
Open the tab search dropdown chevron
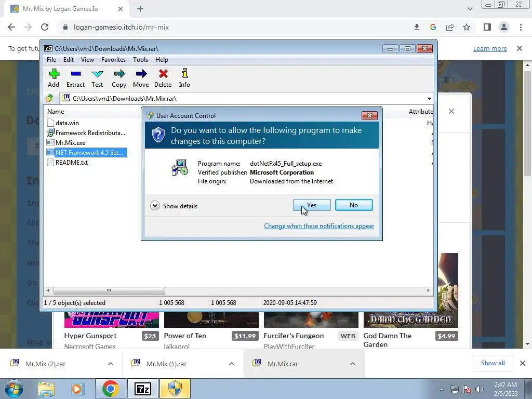pyautogui.click(x=470, y=9)
